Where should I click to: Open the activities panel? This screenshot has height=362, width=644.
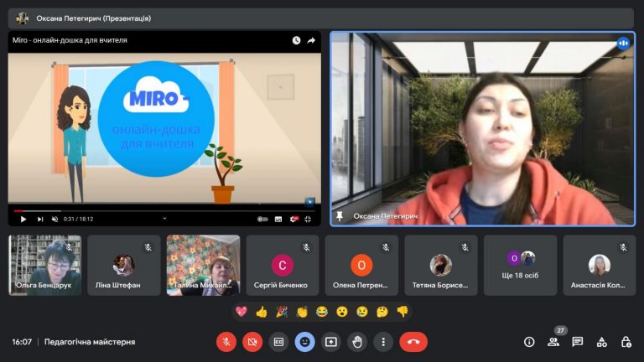point(602,342)
